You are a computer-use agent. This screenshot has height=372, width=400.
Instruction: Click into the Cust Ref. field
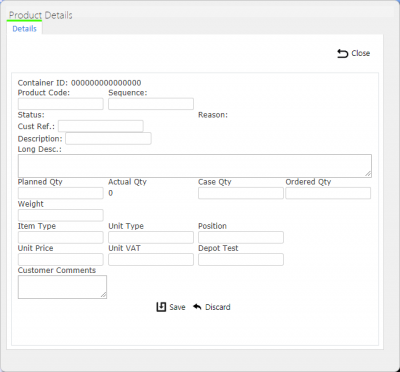click(101, 126)
